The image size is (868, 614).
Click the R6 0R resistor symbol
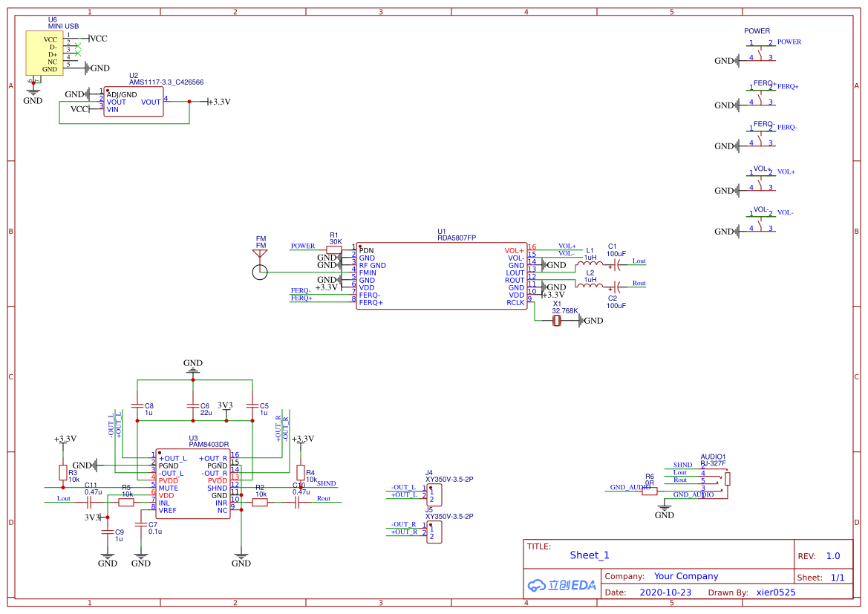click(649, 491)
